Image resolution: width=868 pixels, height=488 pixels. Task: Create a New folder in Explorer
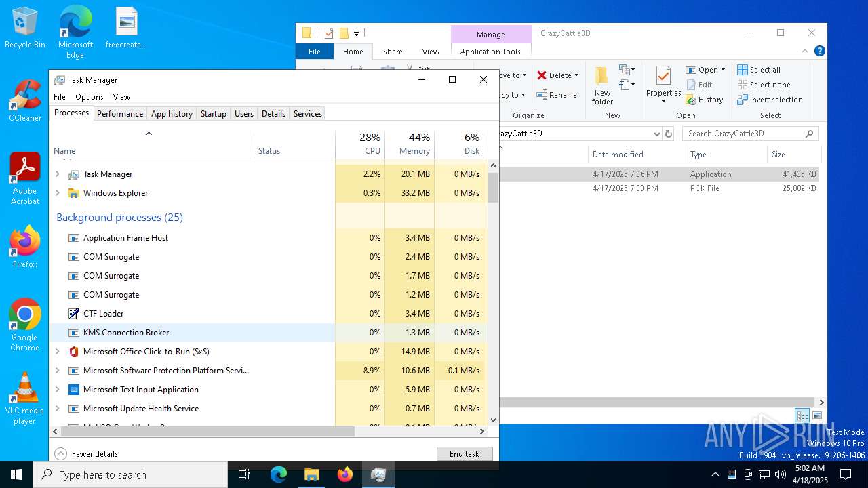[x=602, y=85]
